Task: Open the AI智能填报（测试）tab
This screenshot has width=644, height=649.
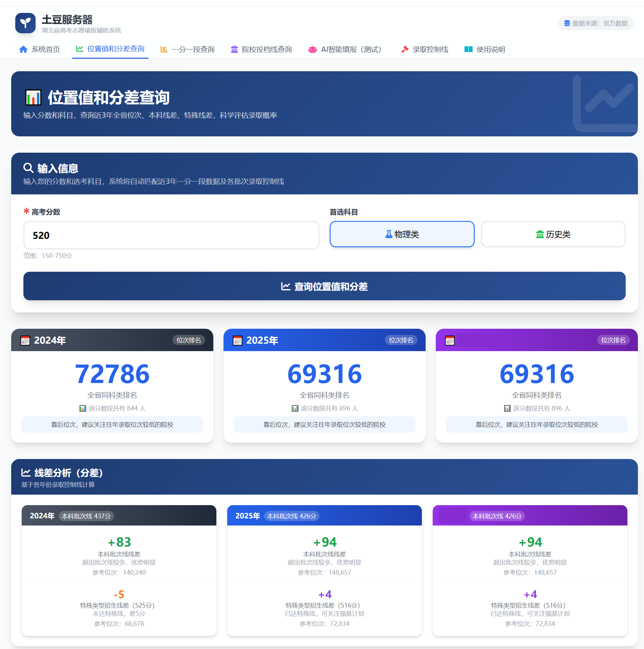Action: click(x=346, y=50)
